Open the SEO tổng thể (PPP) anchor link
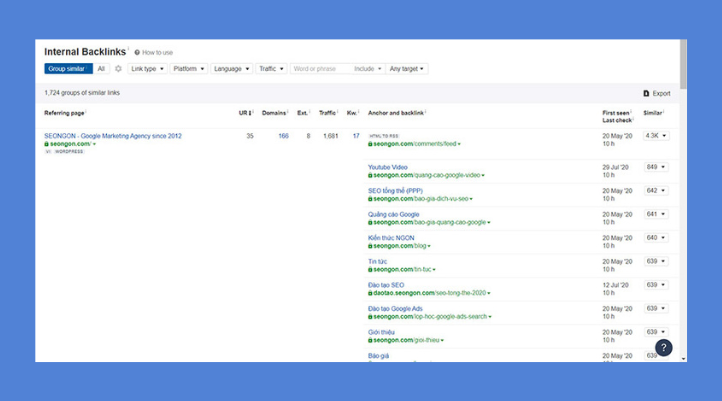The image size is (722, 401). (395, 191)
